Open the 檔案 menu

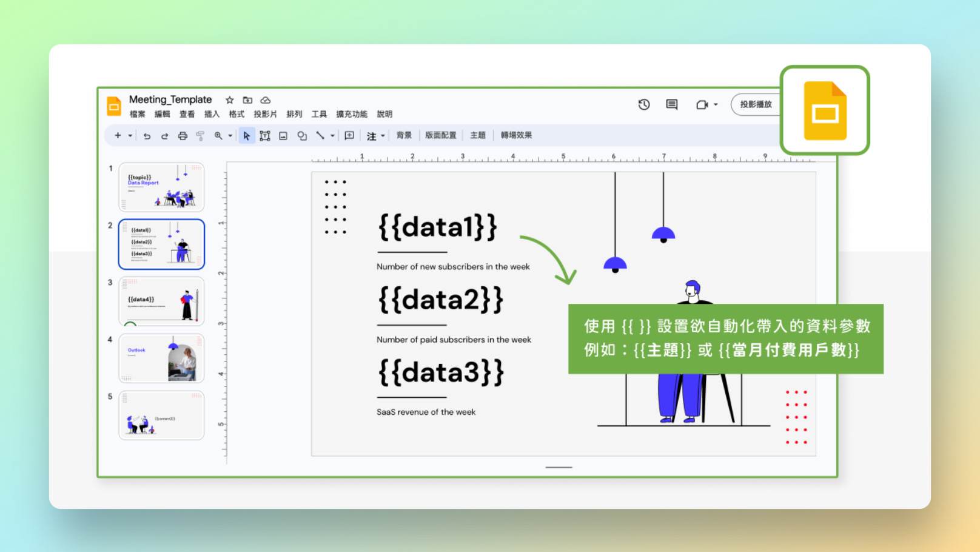138,114
